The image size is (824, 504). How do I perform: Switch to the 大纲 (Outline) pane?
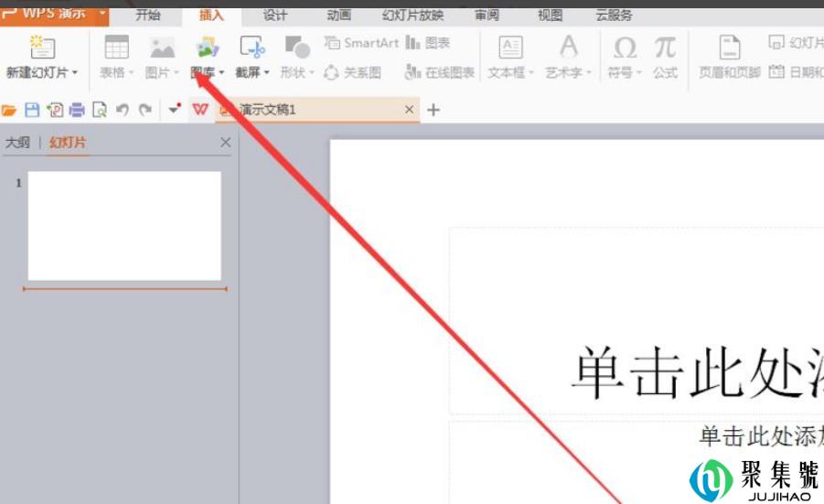tap(17, 143)
